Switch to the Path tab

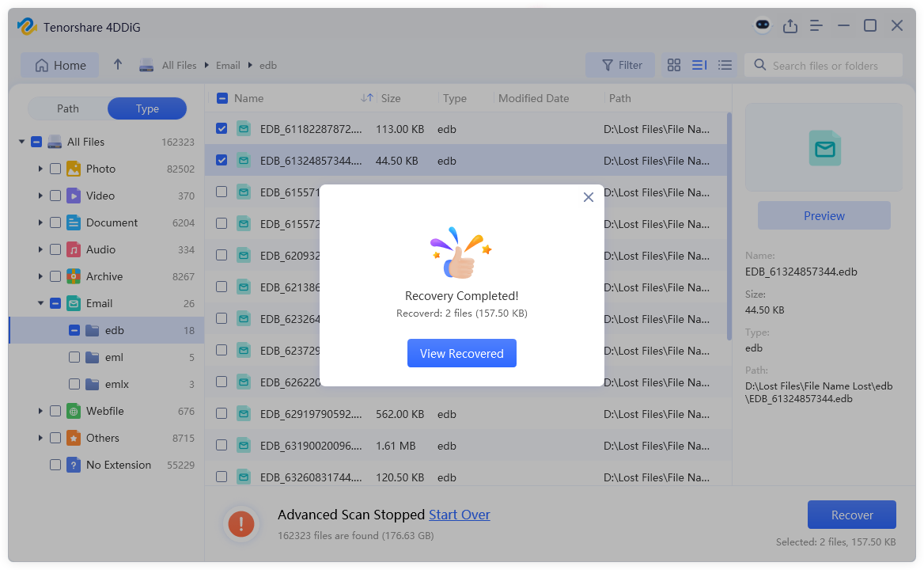tap(68, 108)
